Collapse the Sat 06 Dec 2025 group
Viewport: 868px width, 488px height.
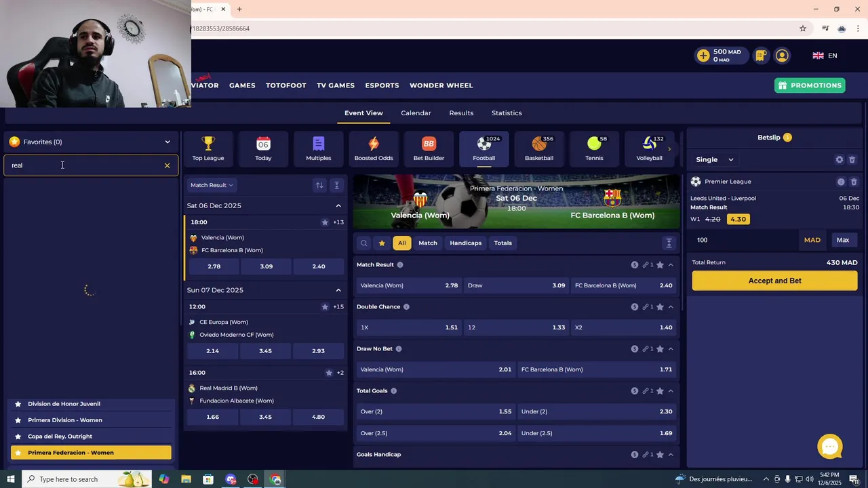tap(338, 205)
